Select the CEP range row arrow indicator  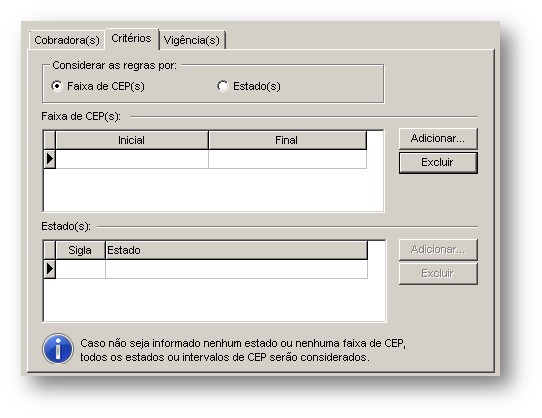pos(50,159)
